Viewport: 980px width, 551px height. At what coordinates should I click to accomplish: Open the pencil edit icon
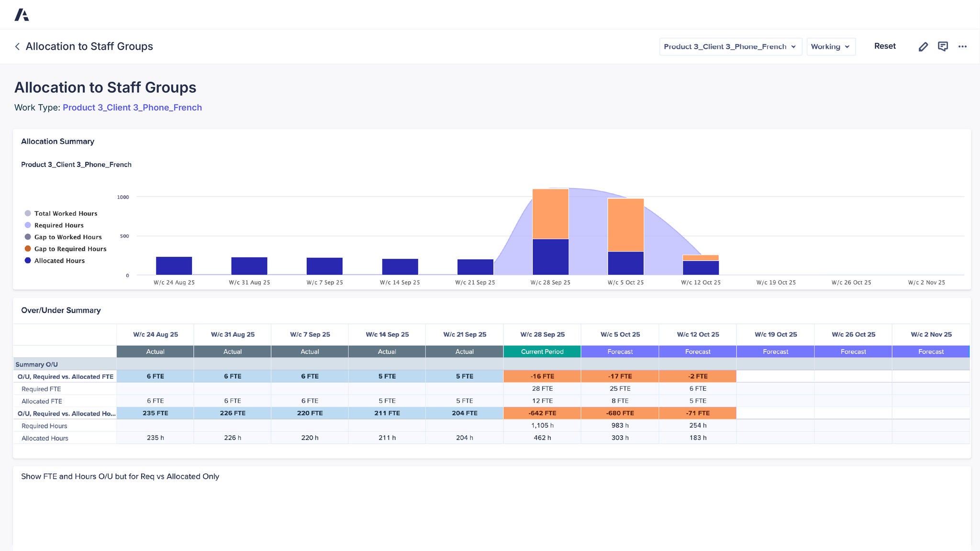[923, 46]
